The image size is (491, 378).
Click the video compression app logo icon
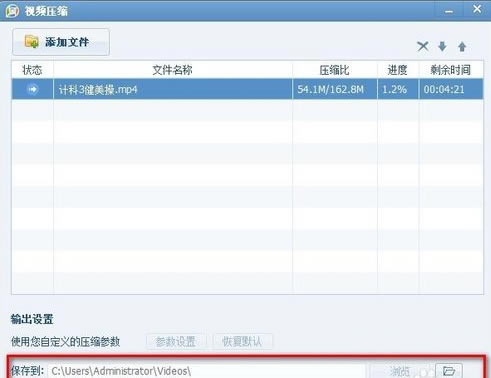coord(12,11)
